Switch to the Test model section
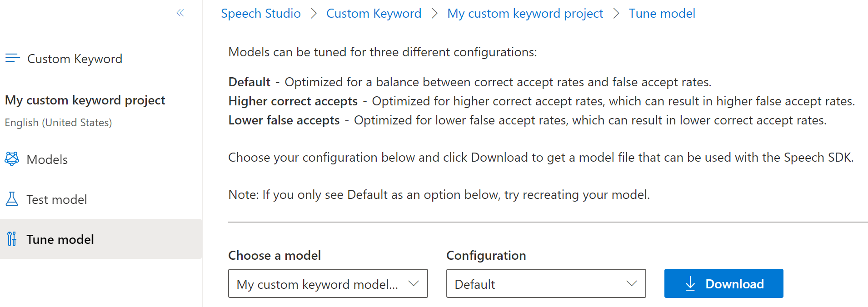Image resolution: width=868 pixels, height=307 pixels. pos(57,198)
